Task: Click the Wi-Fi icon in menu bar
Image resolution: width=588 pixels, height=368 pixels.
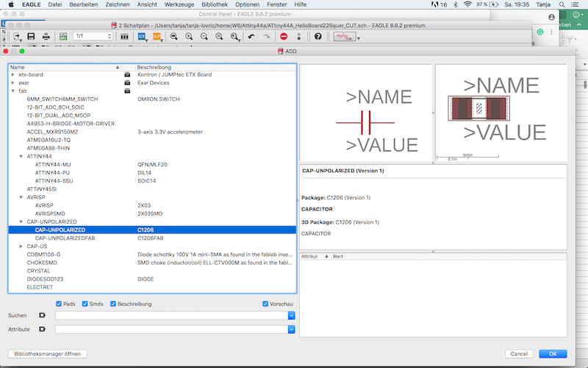Action: click(467, 4)
